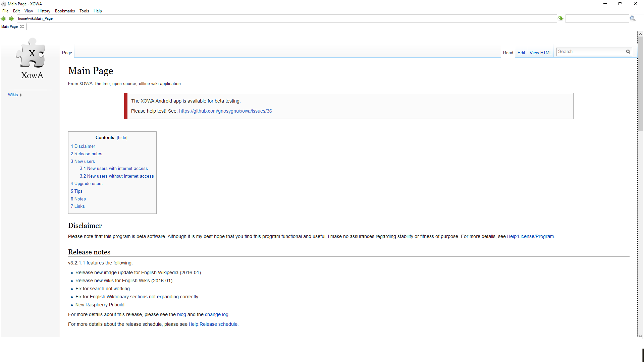Open the Tools menu

click(x=84, y=11)
